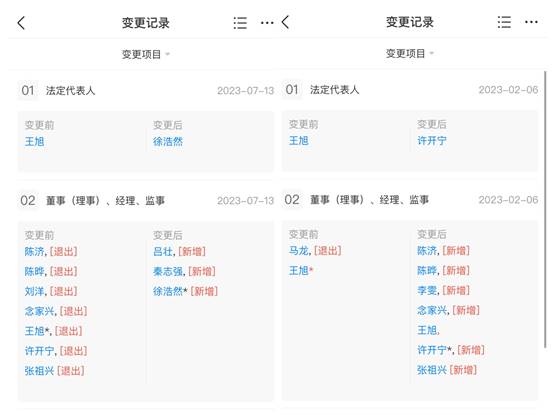Viewport: 553px width, 415px height.
Task: Go back using right panel arrow
Action: coord(285,22)
